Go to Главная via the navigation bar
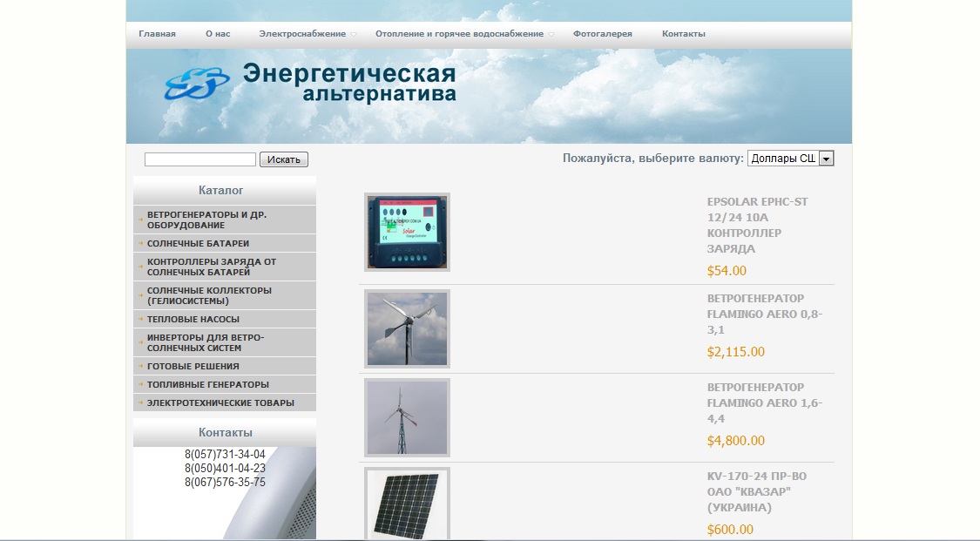The width and height of the screenshot is (980, 541). click(x=156, y=33)
